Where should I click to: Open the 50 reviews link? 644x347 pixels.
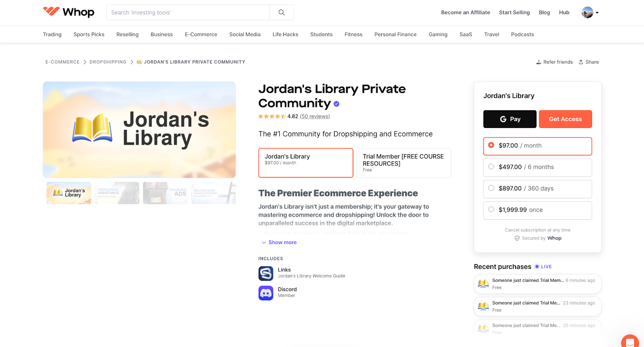tap(315, 116)
